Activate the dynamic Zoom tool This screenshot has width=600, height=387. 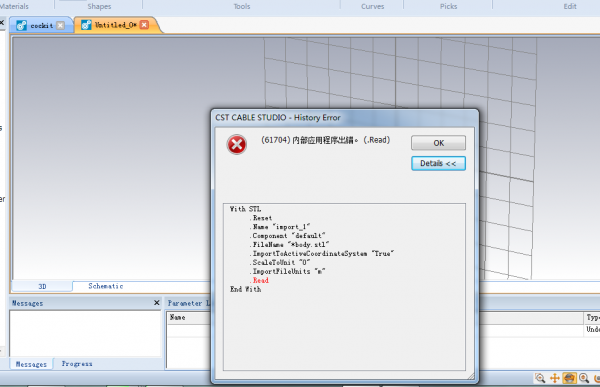point(584,378)
